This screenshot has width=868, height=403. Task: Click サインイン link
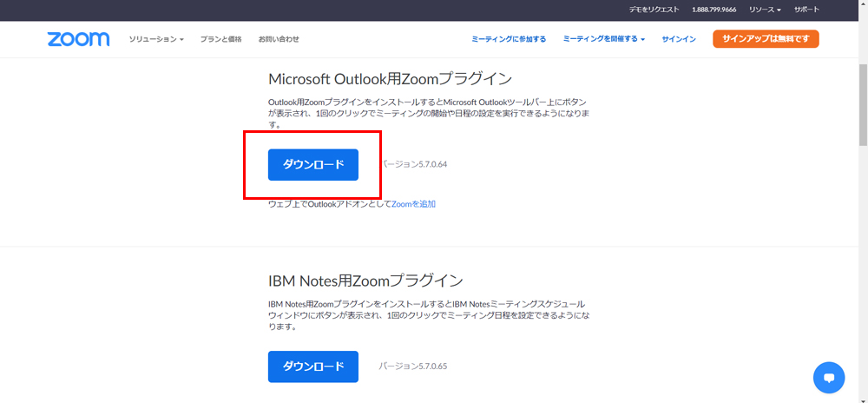pos(679,39)
